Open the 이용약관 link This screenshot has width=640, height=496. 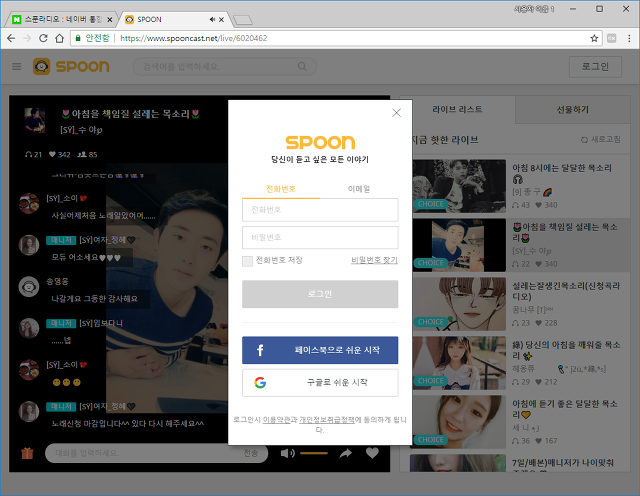[x=276, y=420]
